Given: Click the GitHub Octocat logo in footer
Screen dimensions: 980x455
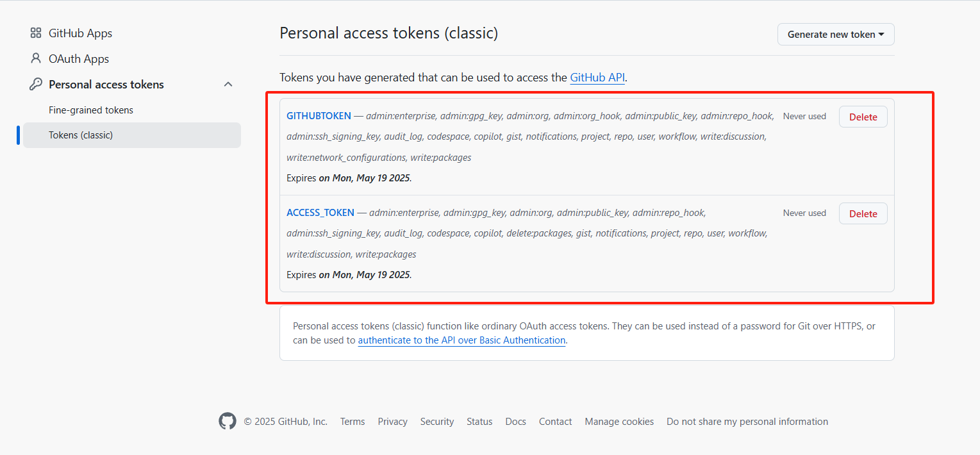Looking at the screenshot, I should coord(228,421).
